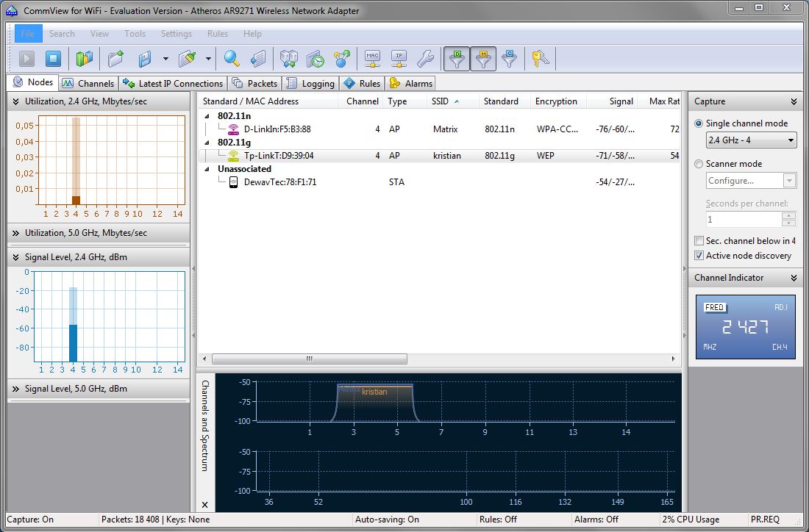Viewport: 809px width, 532px height.
Task: Click the WEP/WPA keys icon in toolbar
Action: [541, 59]
